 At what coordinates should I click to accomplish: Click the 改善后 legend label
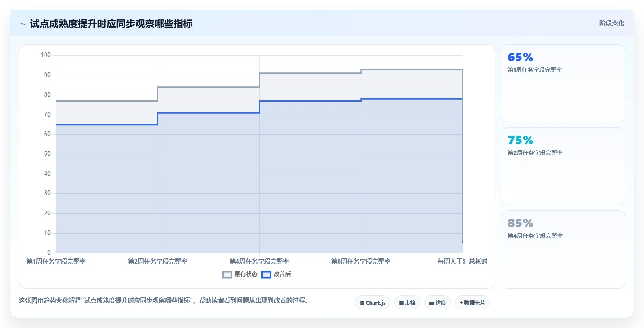[x=282, y=275]
